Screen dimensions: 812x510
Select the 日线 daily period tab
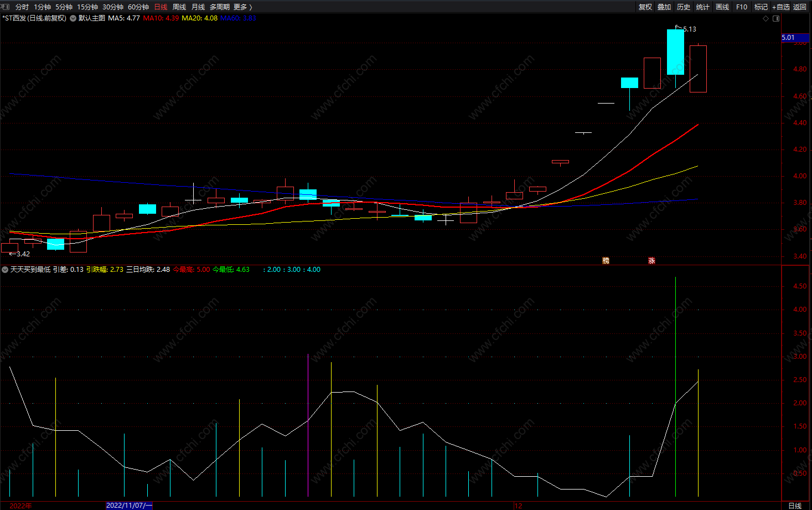click(161, 7)
